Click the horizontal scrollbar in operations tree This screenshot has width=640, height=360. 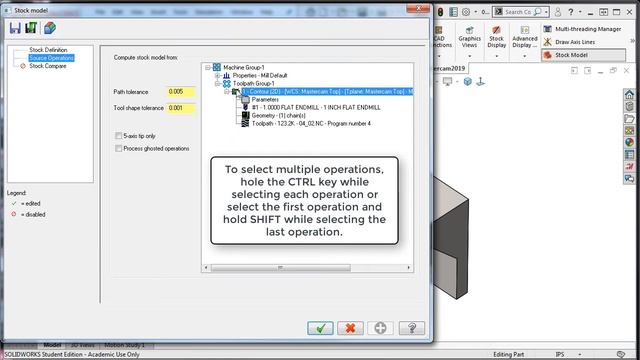(281, 268)
